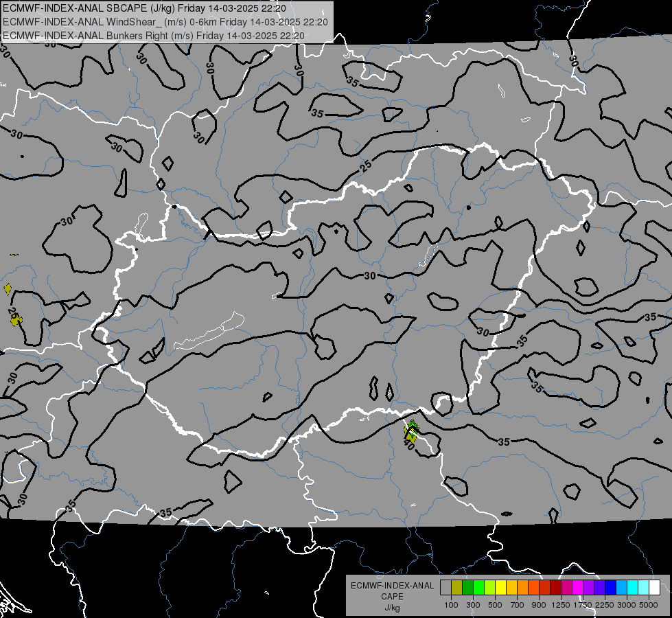Select the white legend swatch
This screenshot has height=618, width=672.
(654, 587)
